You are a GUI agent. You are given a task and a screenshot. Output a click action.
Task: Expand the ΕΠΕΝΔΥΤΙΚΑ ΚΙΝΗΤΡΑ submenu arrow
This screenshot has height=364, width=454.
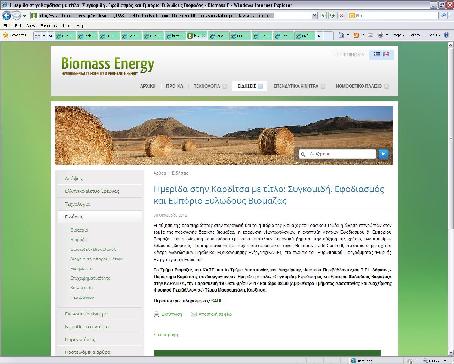click(x=323, y=86)
